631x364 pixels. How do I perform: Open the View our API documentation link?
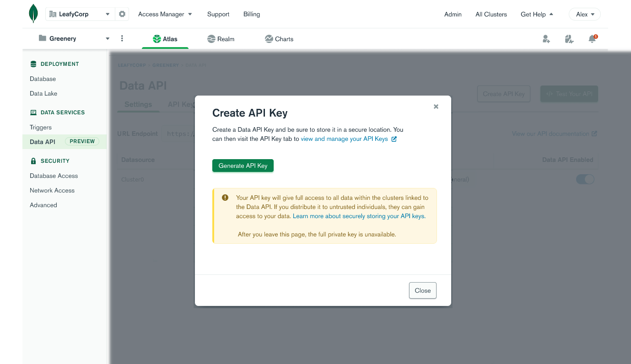tap(555, 134)
